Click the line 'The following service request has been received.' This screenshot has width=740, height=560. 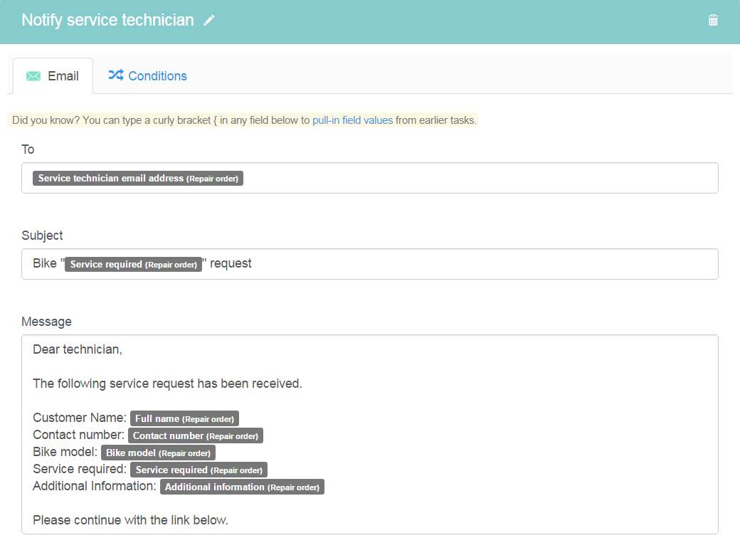[x=167, y=384]
